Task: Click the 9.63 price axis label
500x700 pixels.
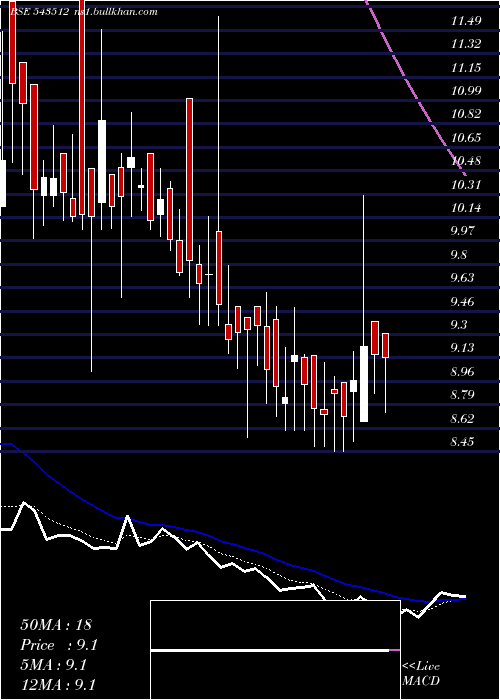Action: click(x=463, y=278)
